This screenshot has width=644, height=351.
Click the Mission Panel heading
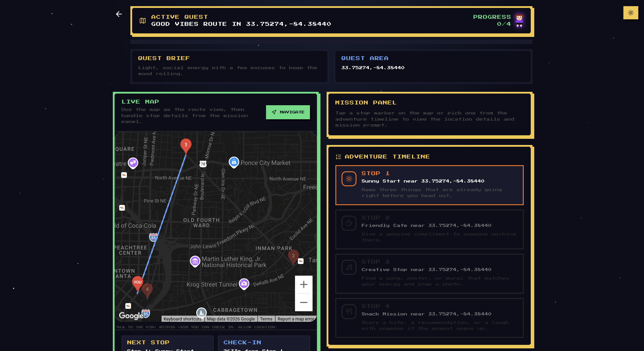366,103
